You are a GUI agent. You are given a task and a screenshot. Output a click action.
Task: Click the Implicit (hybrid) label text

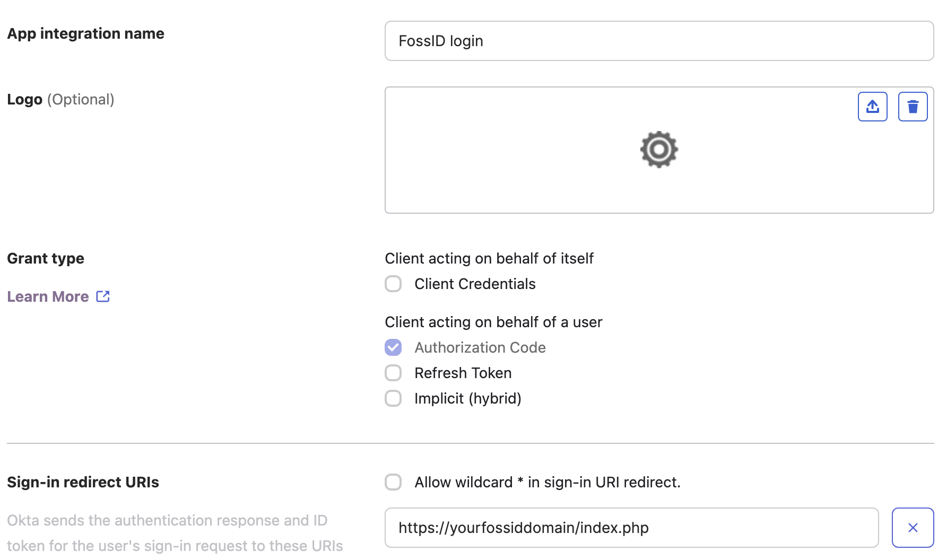tap(467, 398)
